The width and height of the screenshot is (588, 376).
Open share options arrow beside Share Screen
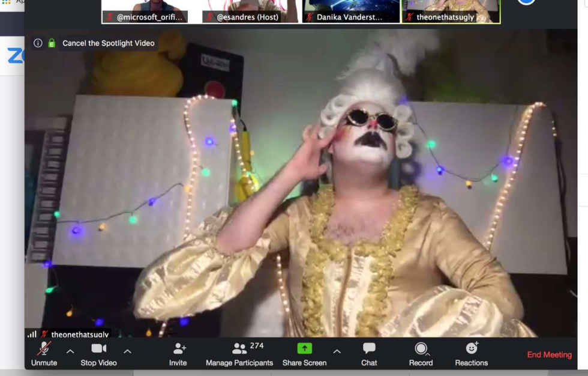(337, 351)
